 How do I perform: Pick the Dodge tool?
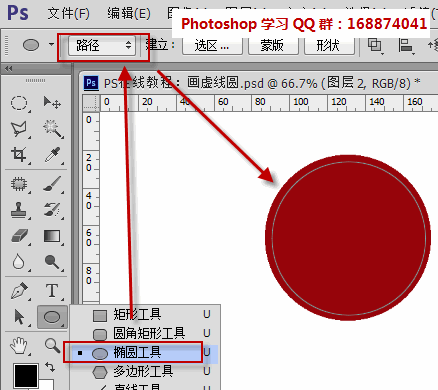coord(52,262)
